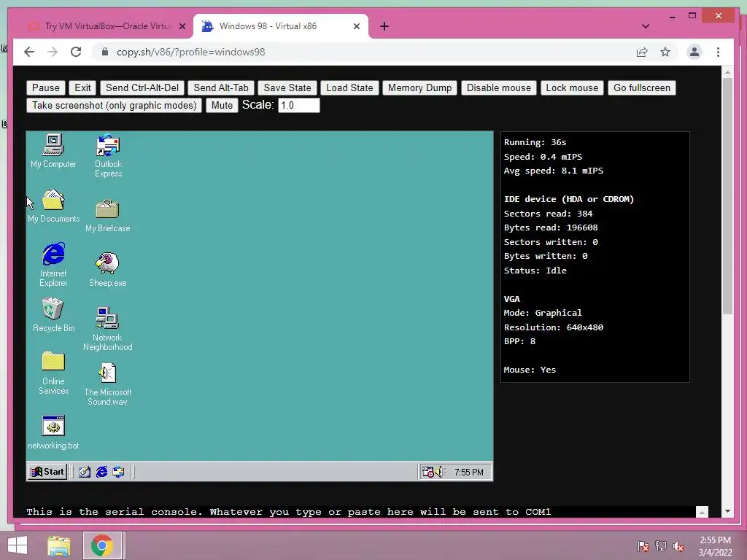
Task: Click the Lock mouse button
Action: coord(572,88)
